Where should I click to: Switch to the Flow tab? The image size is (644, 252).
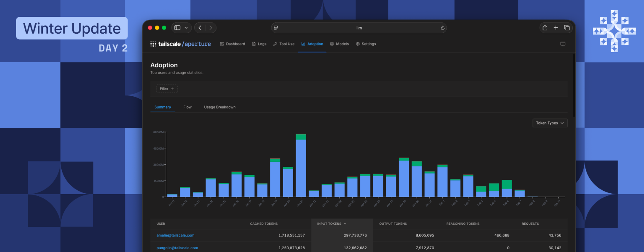187,107
